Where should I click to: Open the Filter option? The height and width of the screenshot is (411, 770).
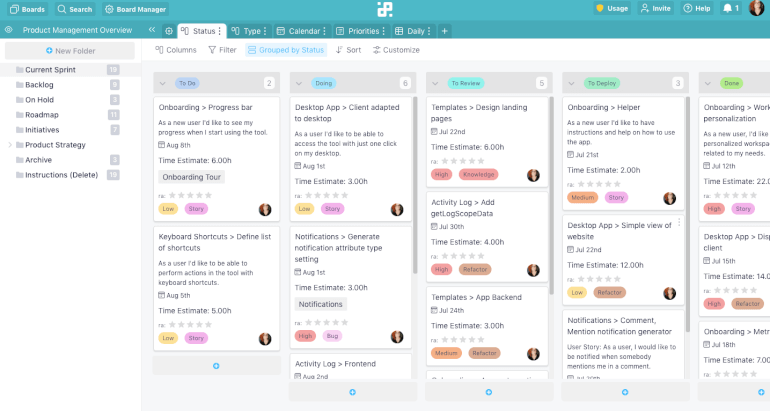[x=222, y=50]
